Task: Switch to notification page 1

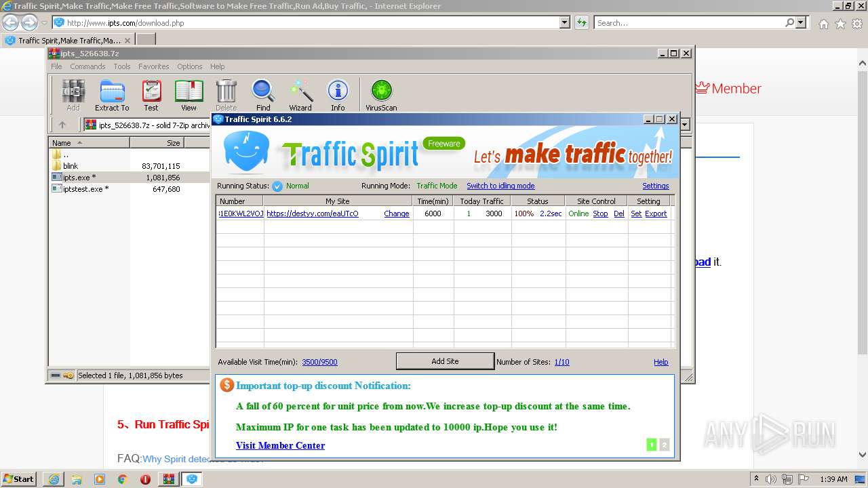Action: point(652,445)
